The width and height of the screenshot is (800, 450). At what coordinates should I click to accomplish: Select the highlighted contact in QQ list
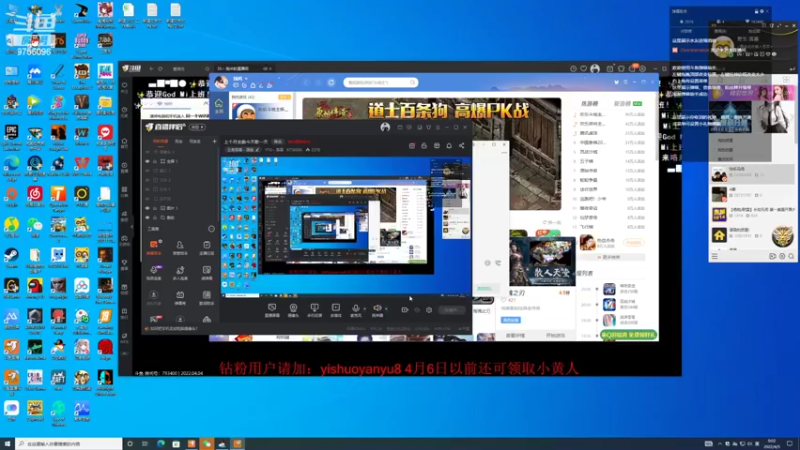pyautogui.click(x=753, y=174)
